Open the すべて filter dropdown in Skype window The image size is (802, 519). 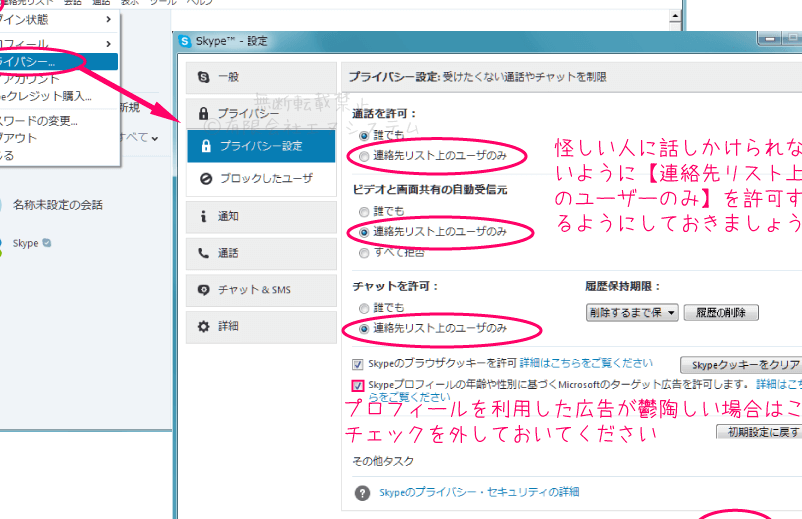(x=139, y=138)
